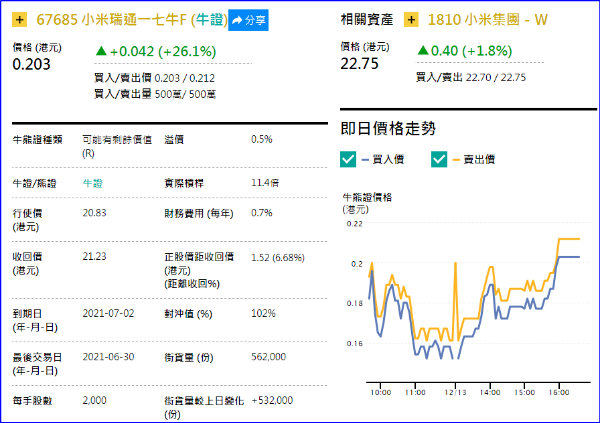Select the 收回價 value 21.23
Viewport: 600px width, 423px height.
(95, 256)
